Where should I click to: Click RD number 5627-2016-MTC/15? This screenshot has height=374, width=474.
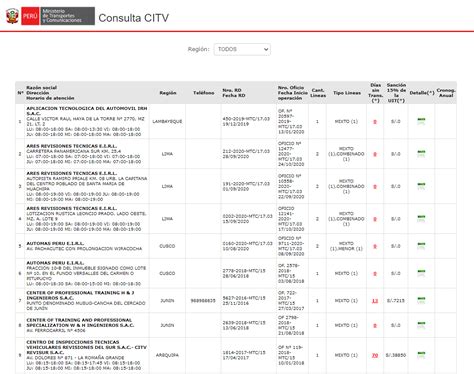click(244, 298)
